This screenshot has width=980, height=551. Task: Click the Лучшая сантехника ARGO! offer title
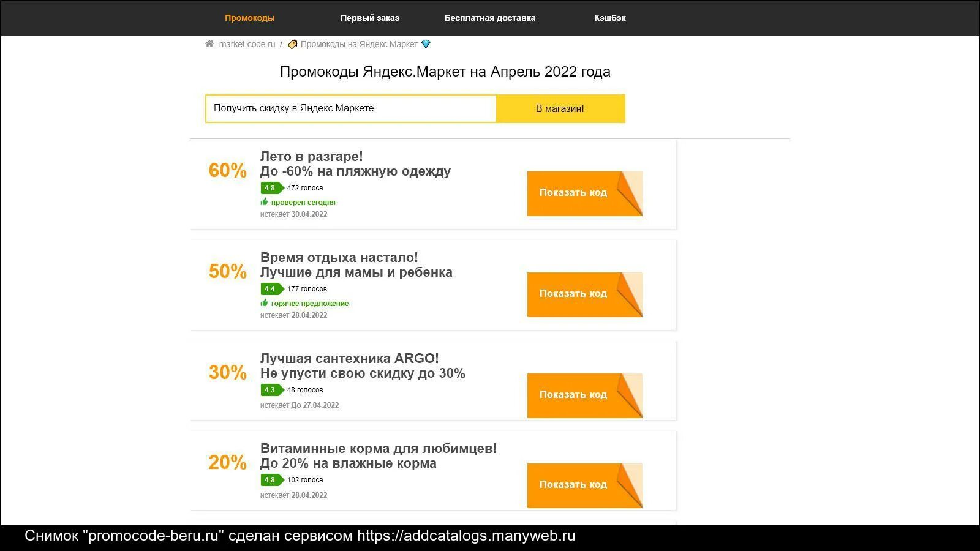(349, 359)
